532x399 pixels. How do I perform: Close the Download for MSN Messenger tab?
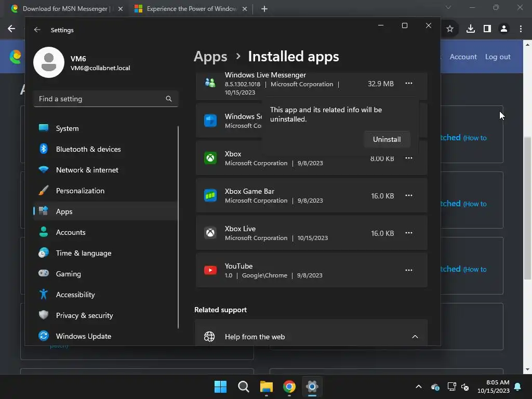pos(121,9)
